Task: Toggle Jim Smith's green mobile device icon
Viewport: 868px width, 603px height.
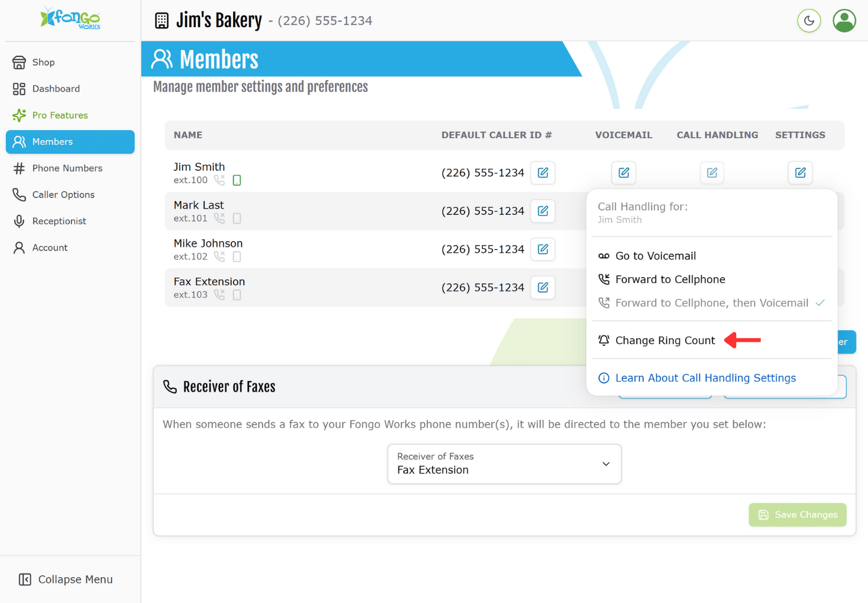Action: click(237, 181)
